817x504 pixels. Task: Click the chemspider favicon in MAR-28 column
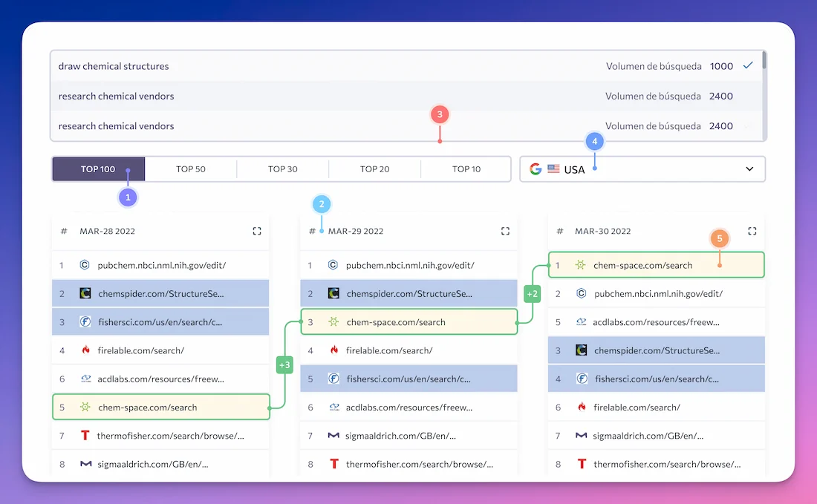pyautogui.click(x=85, y=293)
